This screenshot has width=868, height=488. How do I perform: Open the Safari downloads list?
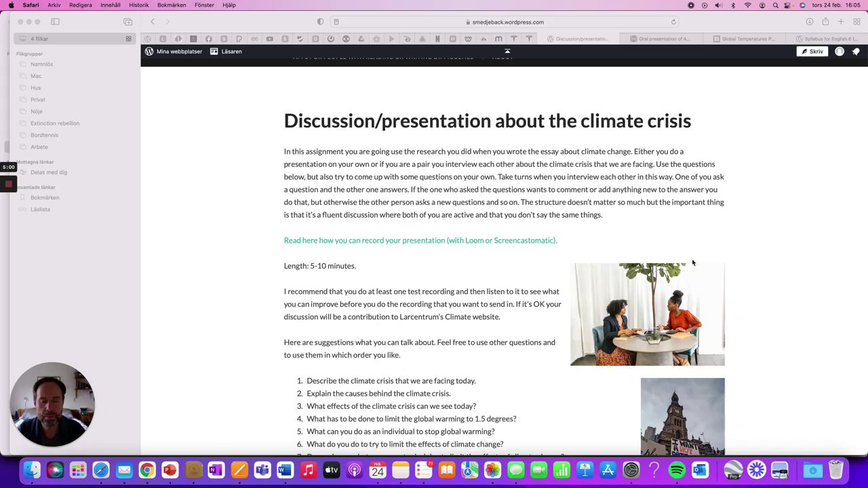click(x=809, y=22)
